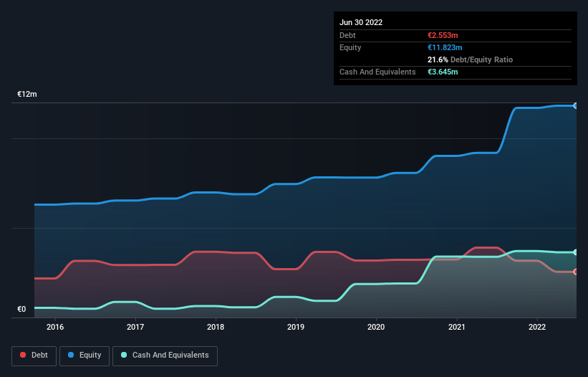
Task: Toggle the Debt legend button
Action: click(x=34, y=355)
